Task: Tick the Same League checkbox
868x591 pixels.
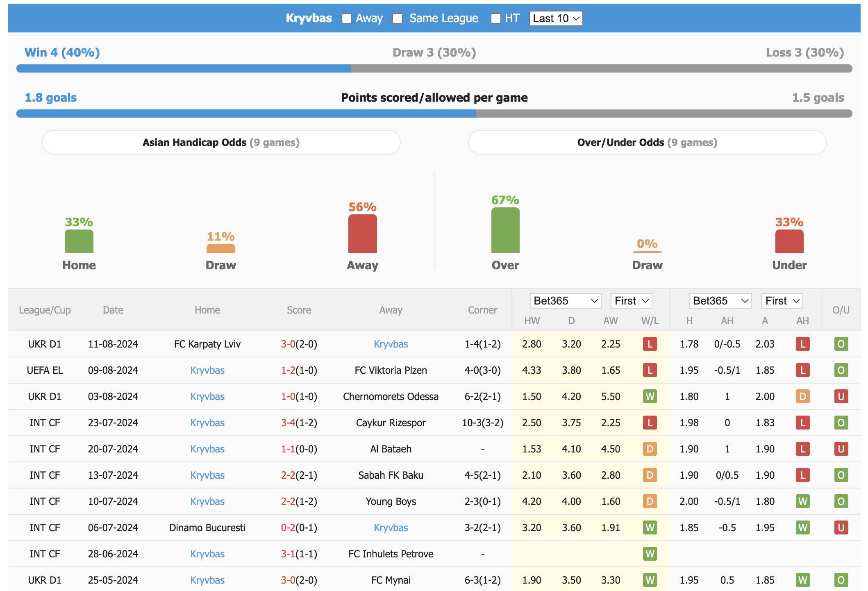Action: [x=398, y=18]
